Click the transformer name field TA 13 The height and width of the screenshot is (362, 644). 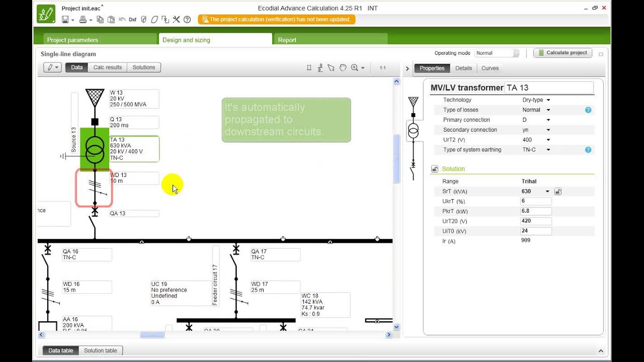pyautogui.click(x=549, y=87)
